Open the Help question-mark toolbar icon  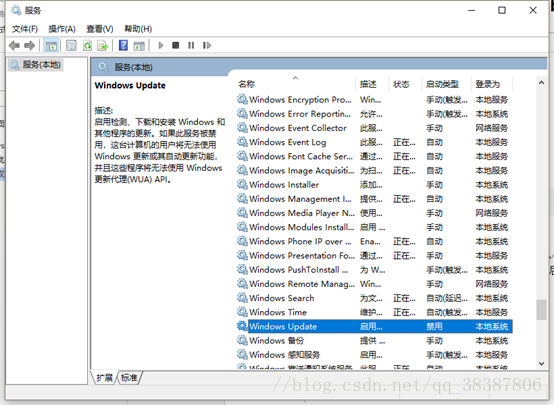(123, 45)
